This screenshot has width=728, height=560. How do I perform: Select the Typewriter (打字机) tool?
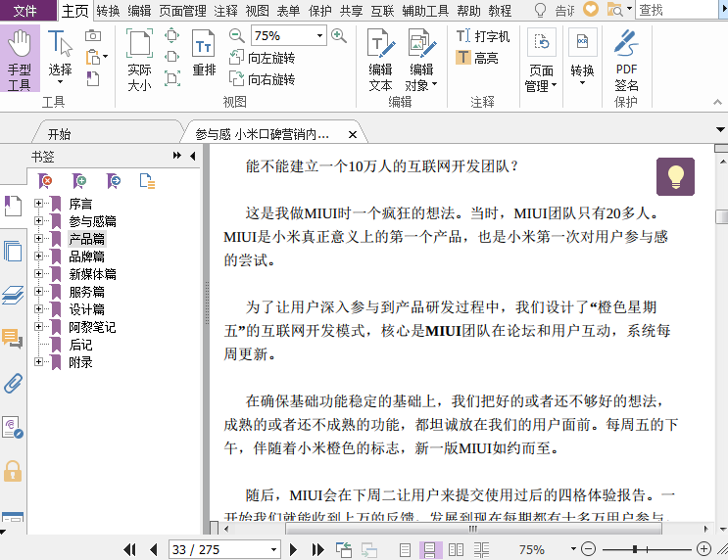click(483, 35)
